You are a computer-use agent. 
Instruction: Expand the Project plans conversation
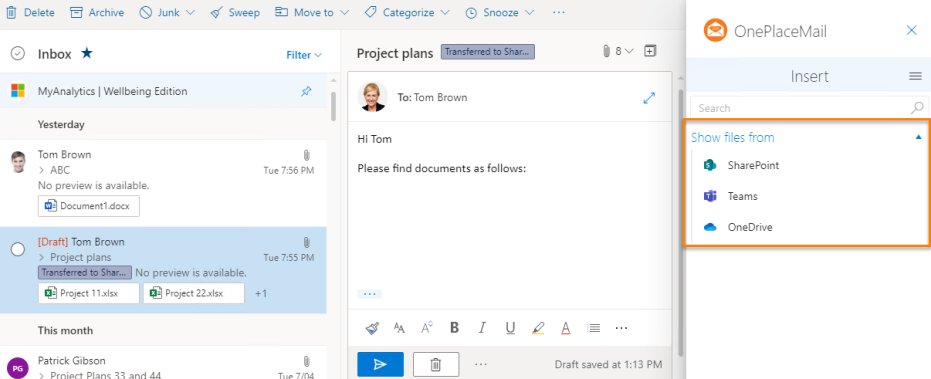click(x=42, y=258)
